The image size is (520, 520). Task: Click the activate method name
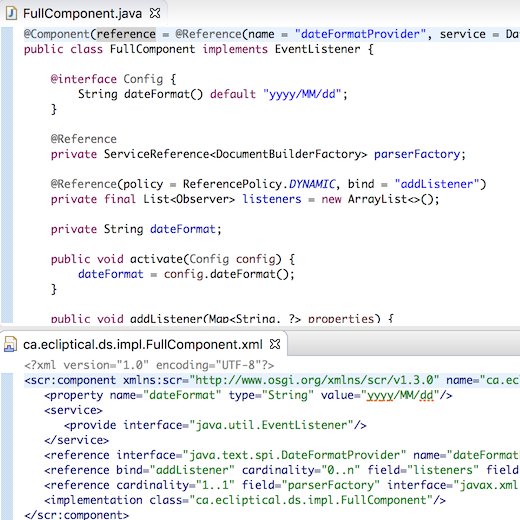(156, 259)
